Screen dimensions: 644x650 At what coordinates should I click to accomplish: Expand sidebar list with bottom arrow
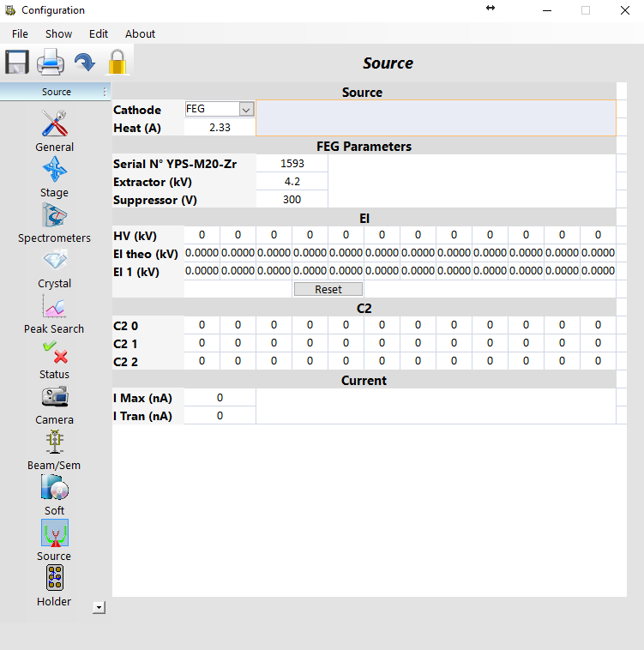coord(99,607)
